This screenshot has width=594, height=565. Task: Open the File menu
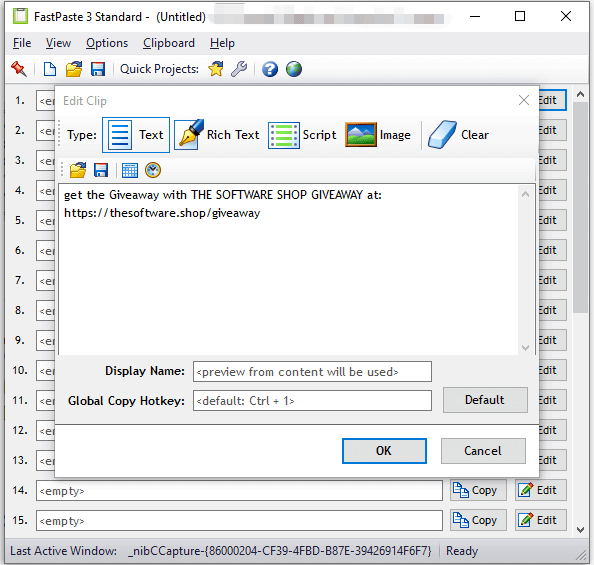click(x=22, y=43)
